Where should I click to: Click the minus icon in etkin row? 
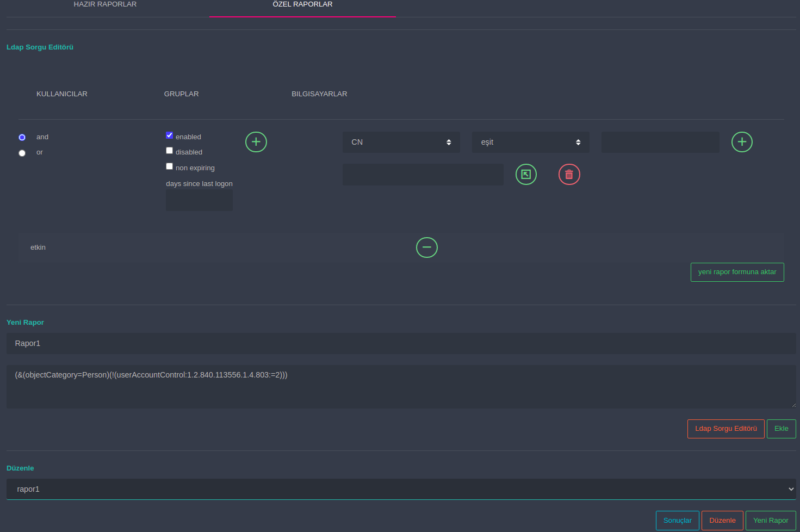pyautogui.click(x=426, y=248)
